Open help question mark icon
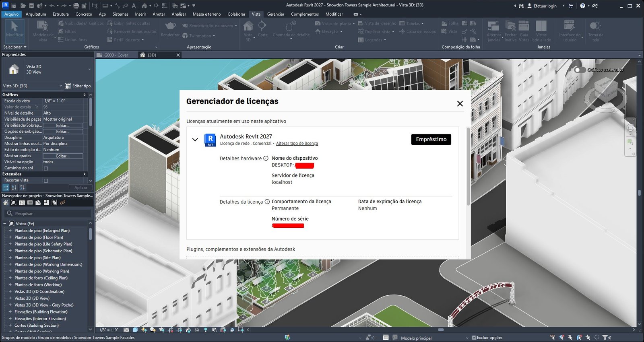 click(582, 6)
